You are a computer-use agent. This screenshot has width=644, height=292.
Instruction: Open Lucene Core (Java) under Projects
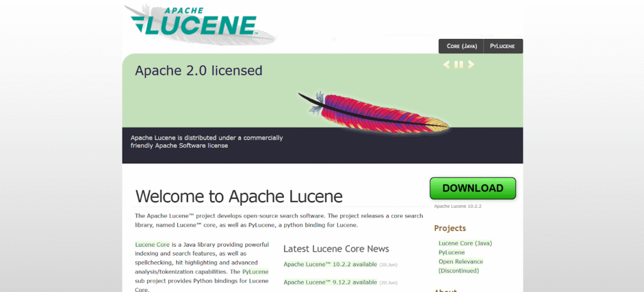point(465,243)
